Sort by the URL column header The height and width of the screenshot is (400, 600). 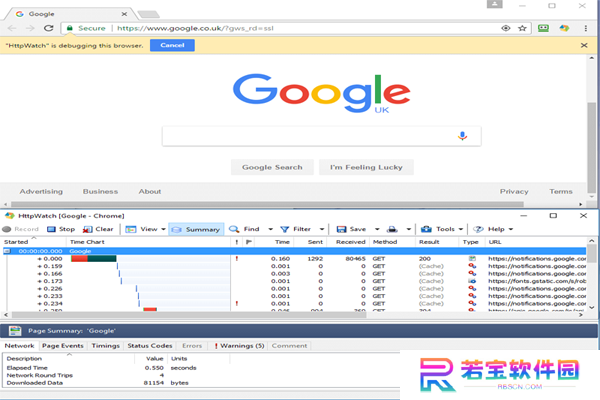(495, 242)
